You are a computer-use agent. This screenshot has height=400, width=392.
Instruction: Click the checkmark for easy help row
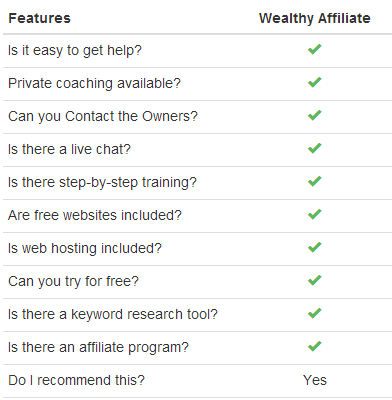tap(315, 49)
